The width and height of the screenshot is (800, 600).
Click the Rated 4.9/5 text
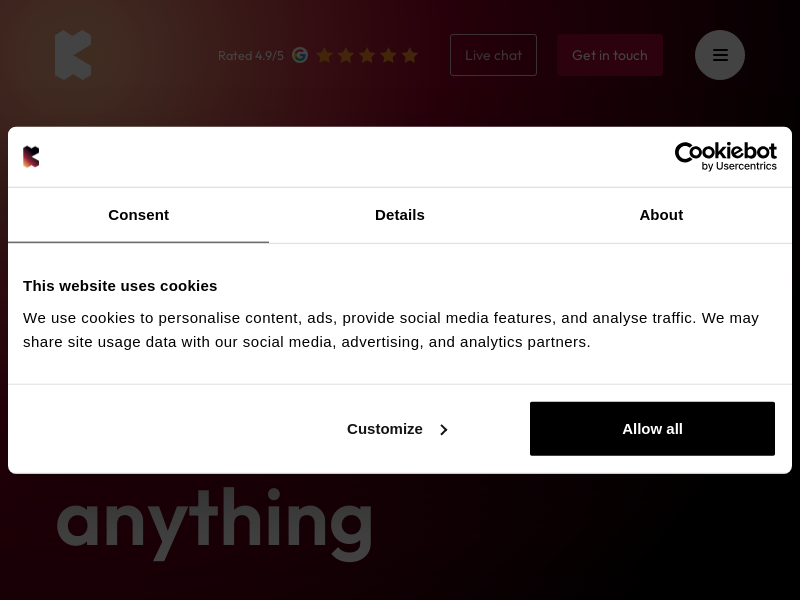[251, 55]
